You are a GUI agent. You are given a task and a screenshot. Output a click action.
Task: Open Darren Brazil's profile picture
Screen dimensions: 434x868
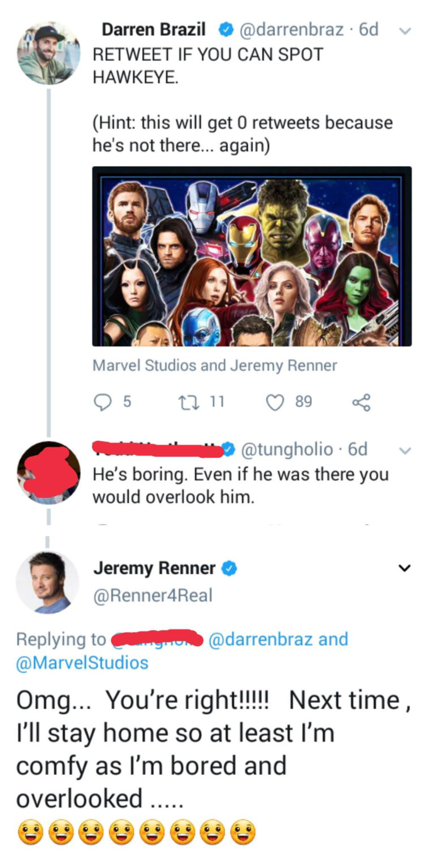pyautogui.click(x=49, y=54)
